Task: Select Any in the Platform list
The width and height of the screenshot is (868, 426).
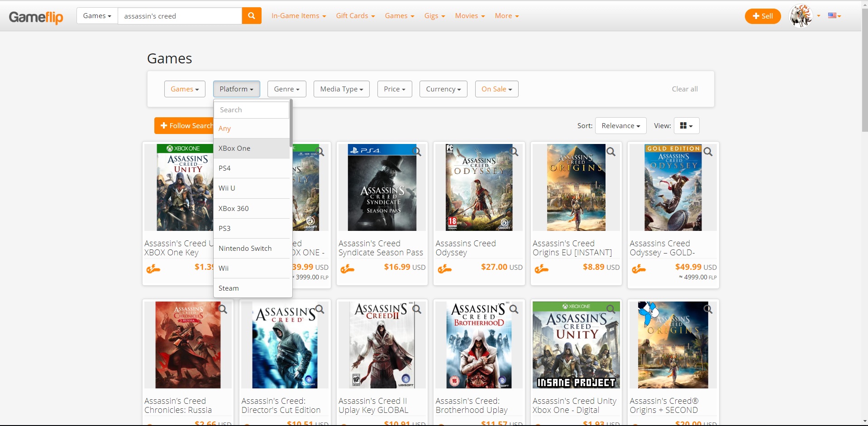Action: point(252,129)
